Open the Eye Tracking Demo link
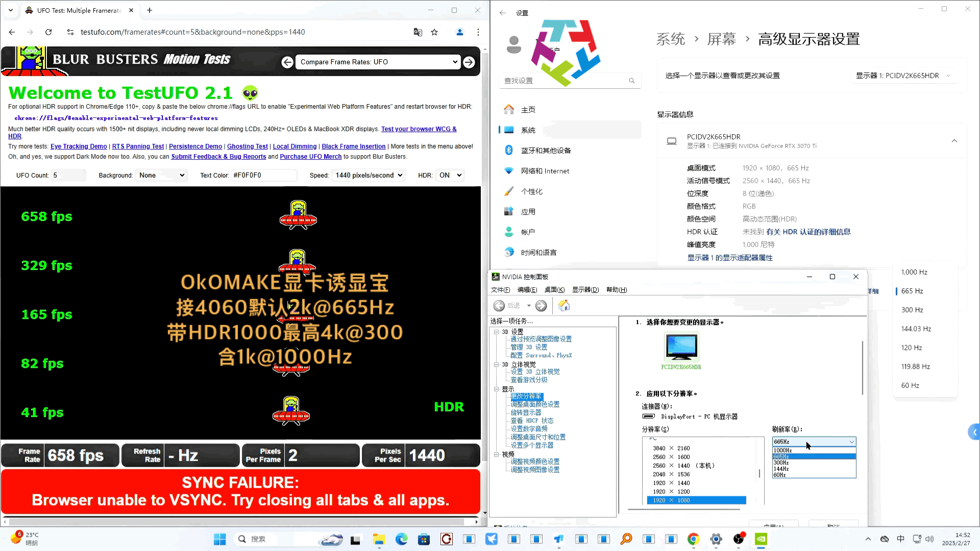Viewport: 980px width, 551px height. 79,146
